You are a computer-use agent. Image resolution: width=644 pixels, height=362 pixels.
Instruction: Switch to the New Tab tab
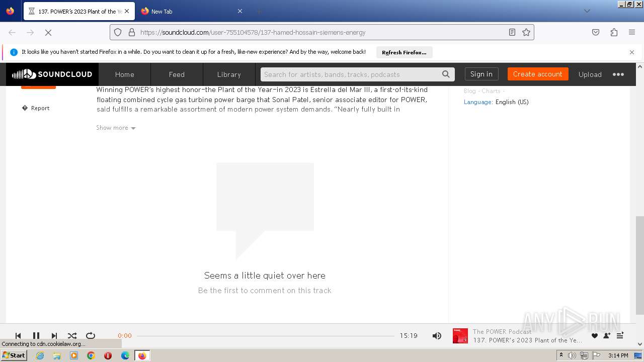(192, 11)
